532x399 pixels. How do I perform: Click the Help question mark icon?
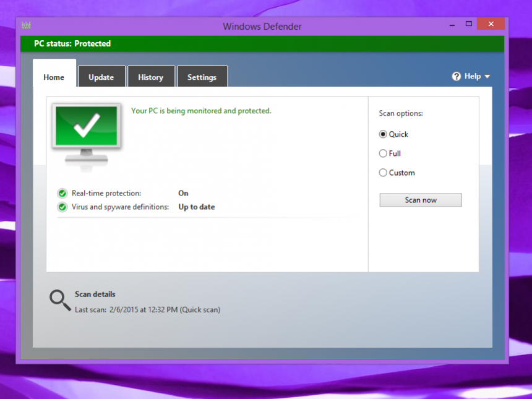(x=457, y=76)
